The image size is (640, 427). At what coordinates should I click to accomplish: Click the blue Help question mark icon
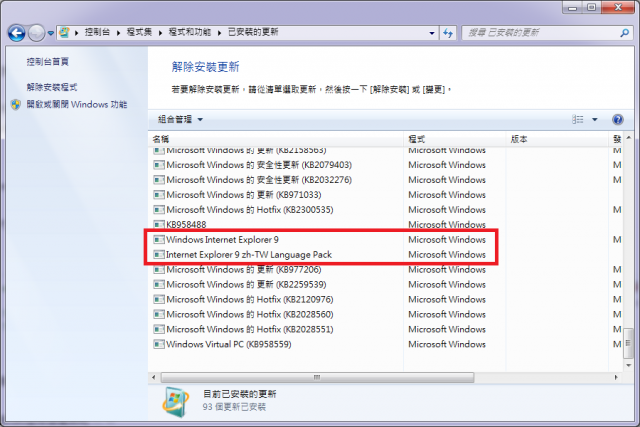point(618,119)
